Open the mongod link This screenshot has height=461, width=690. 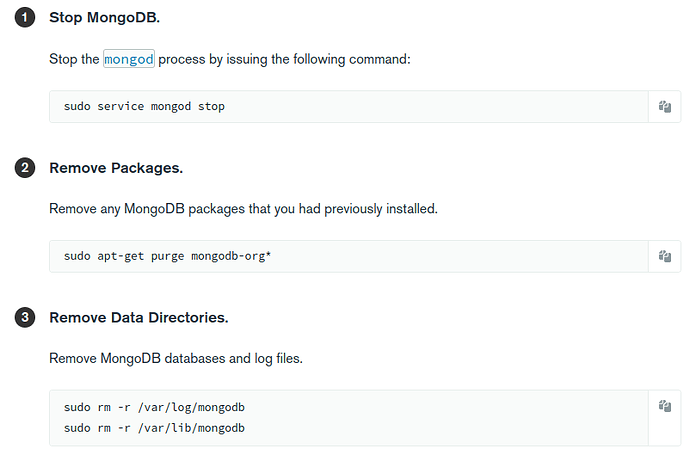(x=129, y=59)
